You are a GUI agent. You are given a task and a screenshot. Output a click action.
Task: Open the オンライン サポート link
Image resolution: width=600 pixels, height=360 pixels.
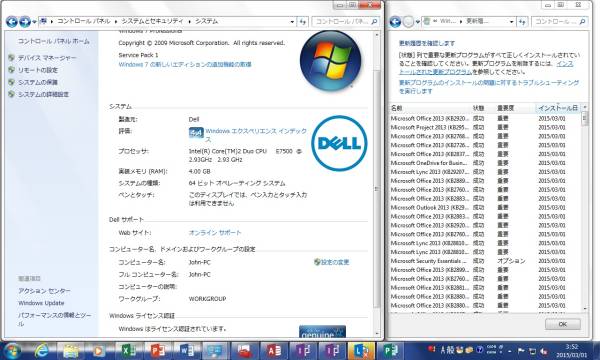click(x=215, y=233)
